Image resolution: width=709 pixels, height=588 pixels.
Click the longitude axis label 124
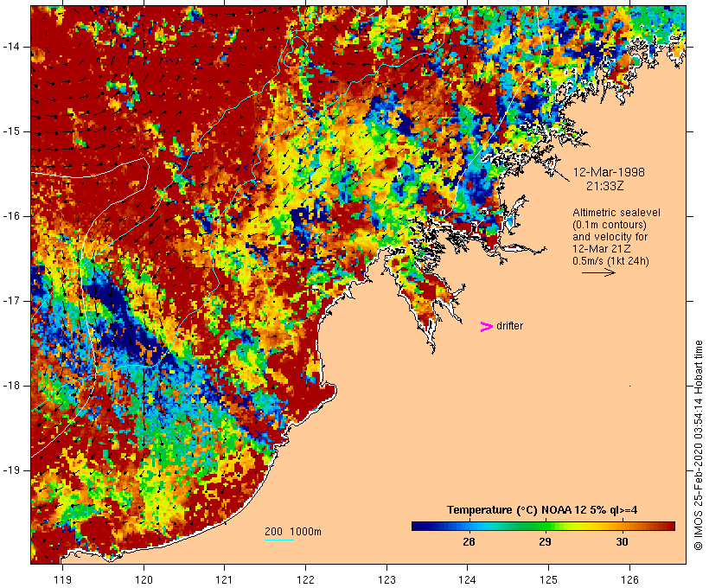pos(468,579)
